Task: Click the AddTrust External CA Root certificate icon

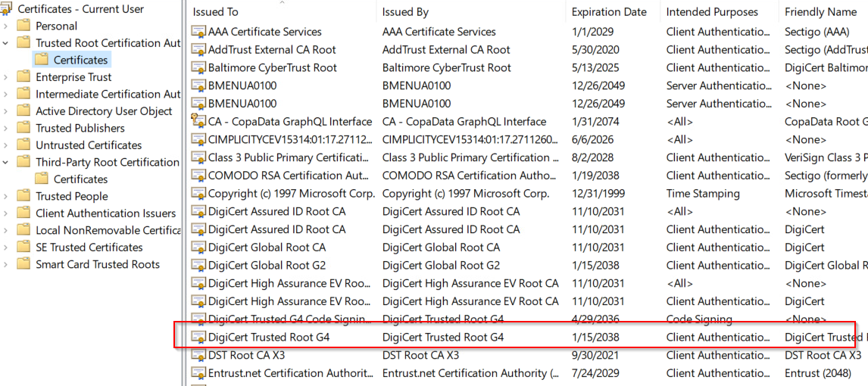Action: [x=198, y=50]
